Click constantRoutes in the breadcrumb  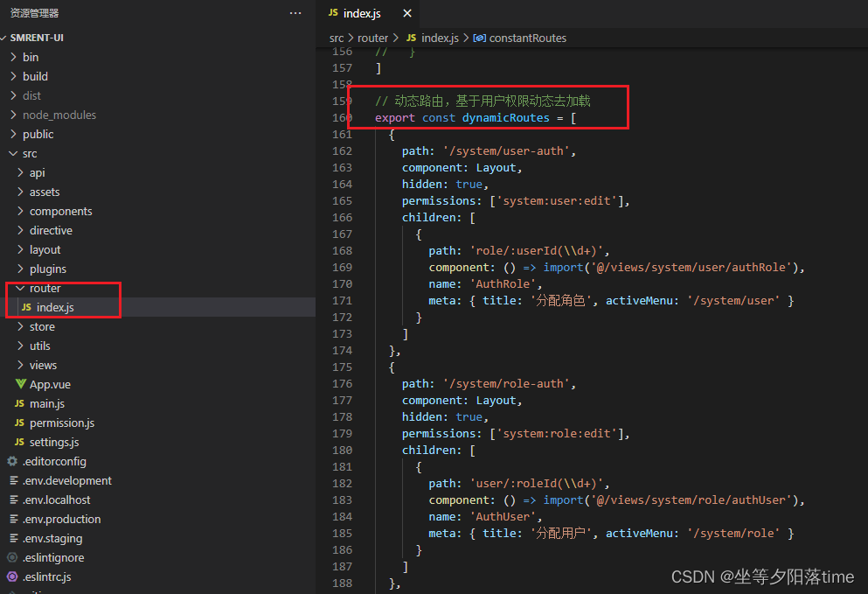[x=527, y=38]
